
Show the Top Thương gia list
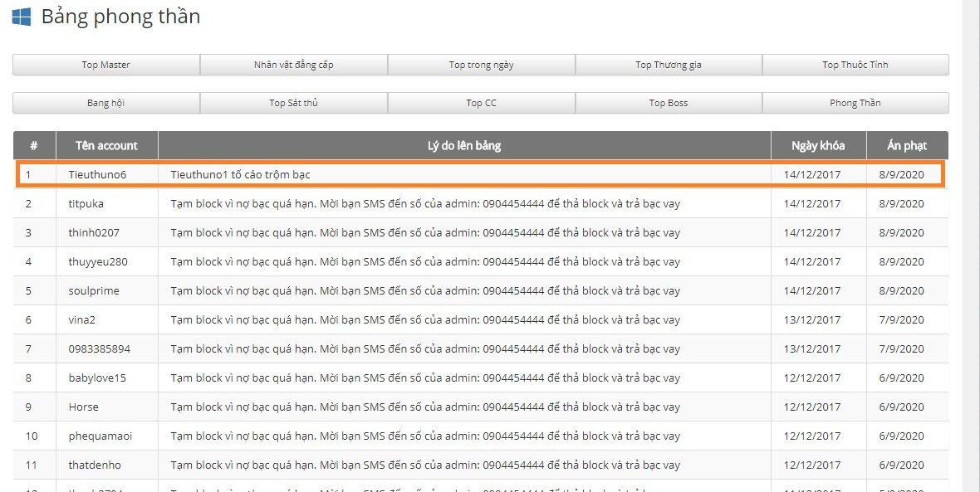coord(669,65)
